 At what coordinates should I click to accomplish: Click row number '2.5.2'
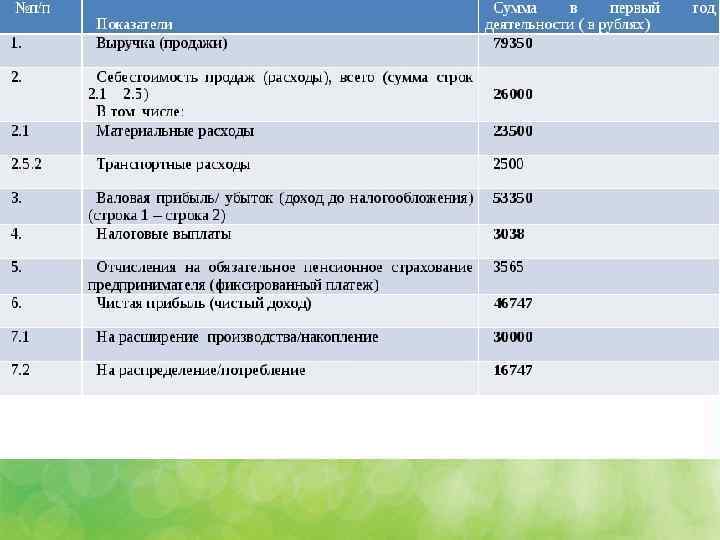(26, 164)
